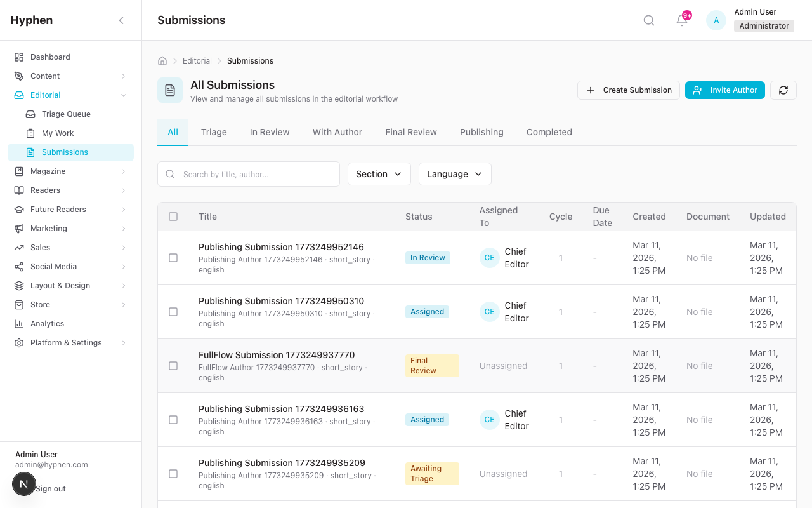
Task: Click the search magnifier icon in header
Action: 648,20
